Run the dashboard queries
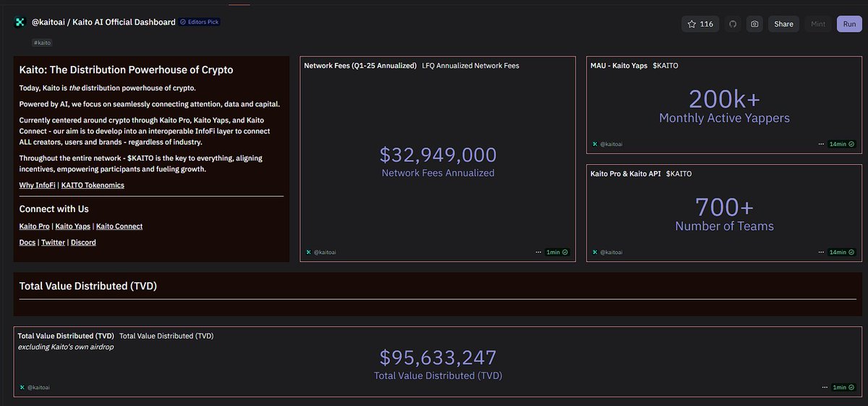The image size is (868, 406). pos(849,24)
